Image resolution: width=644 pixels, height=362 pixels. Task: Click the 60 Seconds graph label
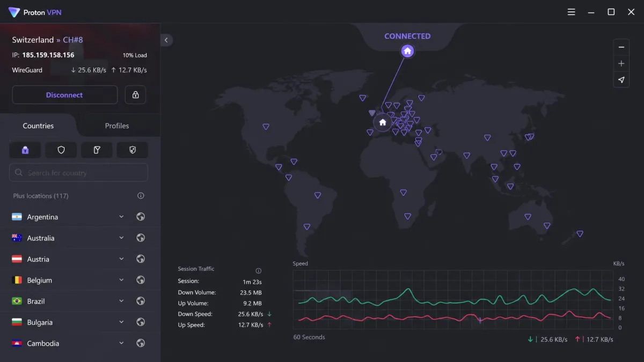[309, 337]
